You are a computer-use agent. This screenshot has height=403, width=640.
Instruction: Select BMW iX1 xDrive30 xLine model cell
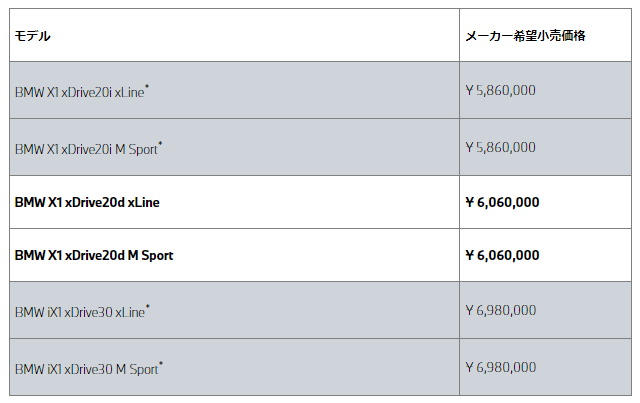[x=234, y=310]
